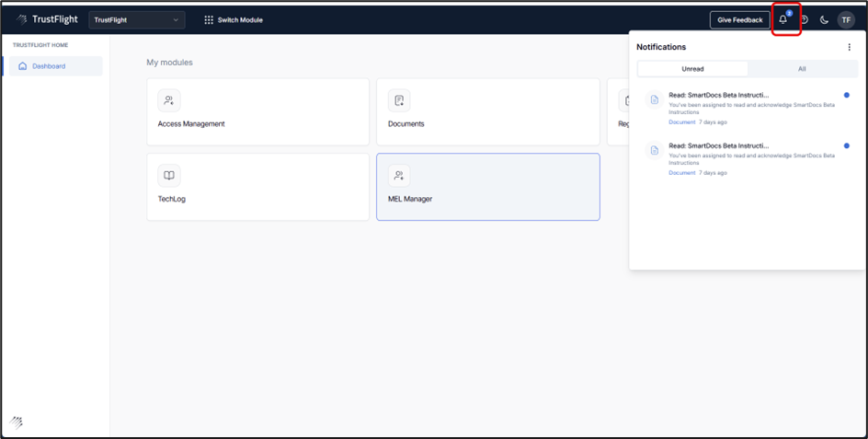Open notifications three-dot options menu
The height and width of the screenshot is (439, 868).
point(849,47)
